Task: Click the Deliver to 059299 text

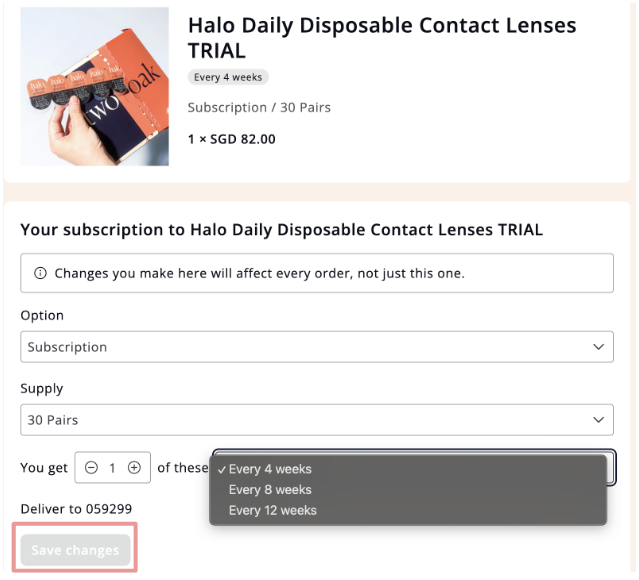Action: [x=76, y=509]
